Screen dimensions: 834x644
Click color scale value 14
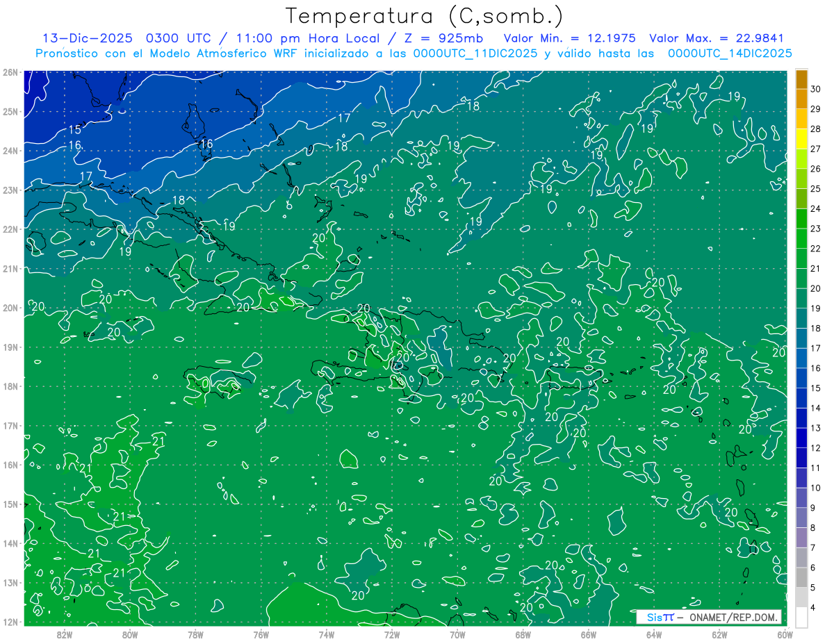pyautogui.click(x=816, y=408)
